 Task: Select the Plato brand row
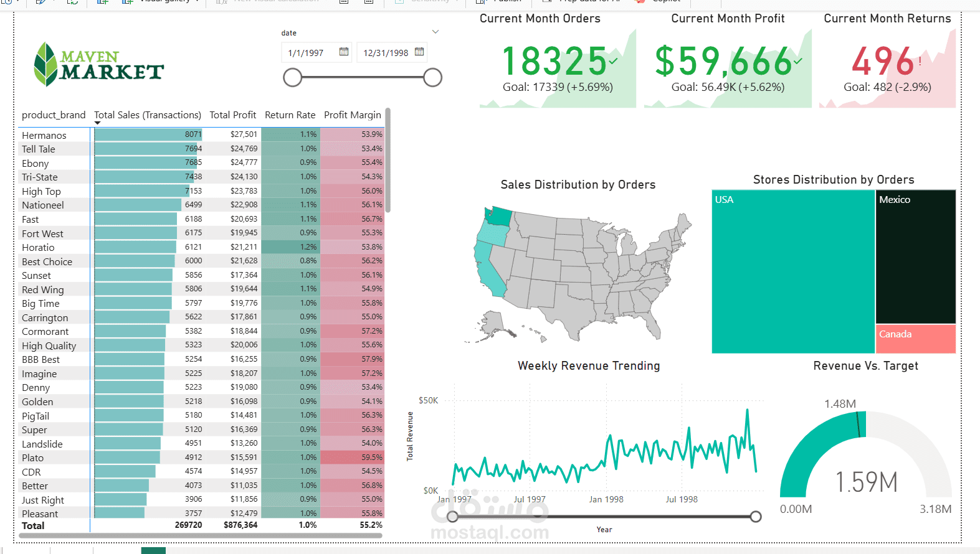(201, 458)
